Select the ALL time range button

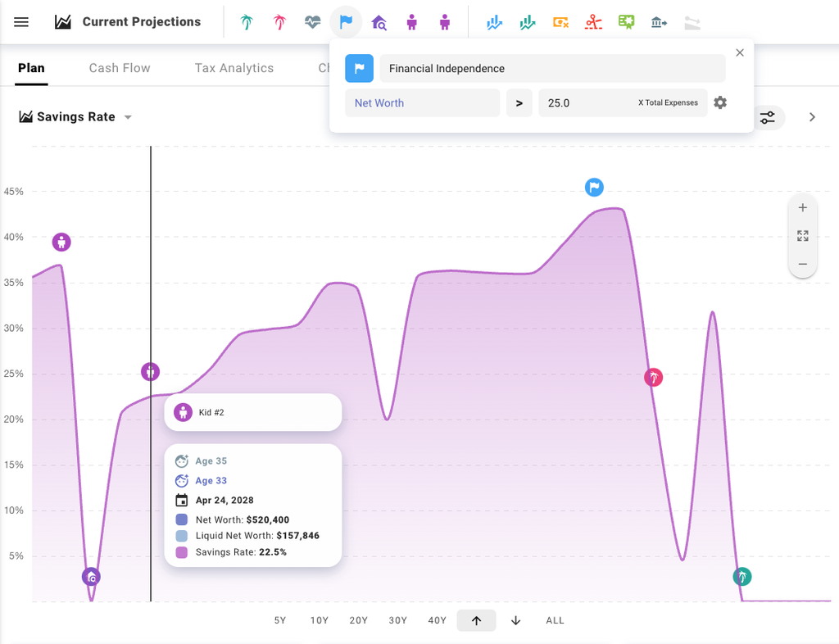555,620
